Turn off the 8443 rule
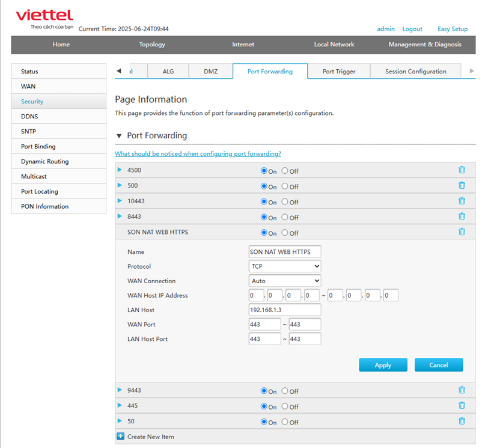The image size is (482, 448). point(285,217)
